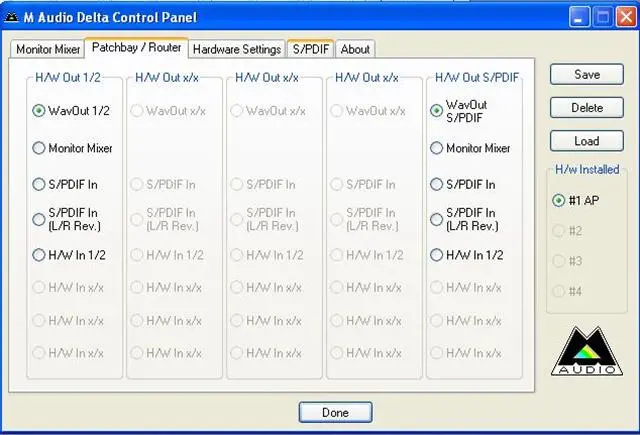Screen dimensions: 640x435
Task: Click Done to close the panel
Action: click(x=335, y=412)
